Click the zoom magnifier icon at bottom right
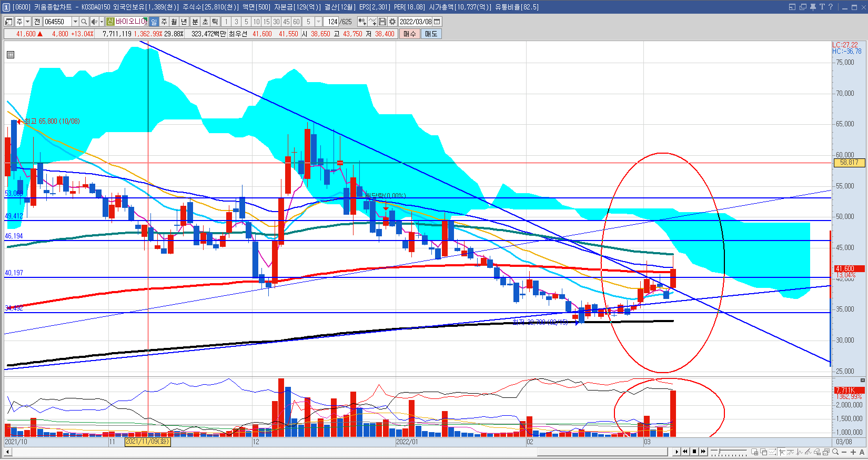The height and width of the screenshot is (460, 868). 835,452
